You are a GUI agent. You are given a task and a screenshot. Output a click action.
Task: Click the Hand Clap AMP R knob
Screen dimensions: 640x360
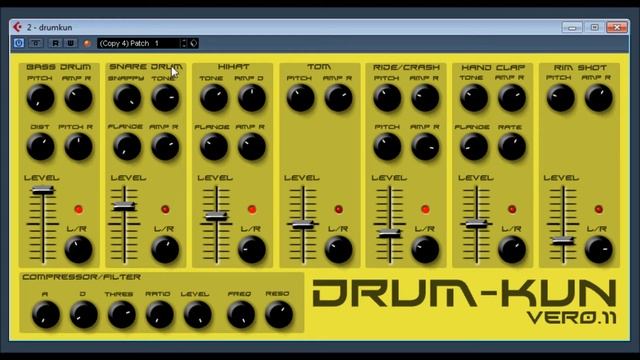click(x=512, y=98)
